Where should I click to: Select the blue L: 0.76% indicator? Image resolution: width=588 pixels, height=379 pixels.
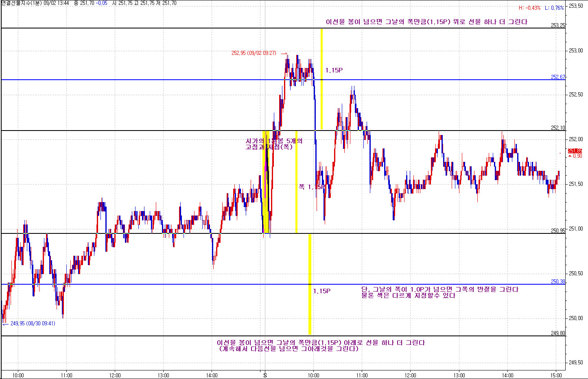pyautogui.click(x=554, y=8)
